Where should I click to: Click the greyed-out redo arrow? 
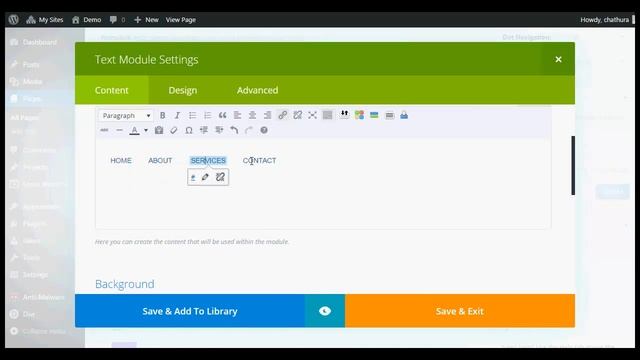point(249,130)
